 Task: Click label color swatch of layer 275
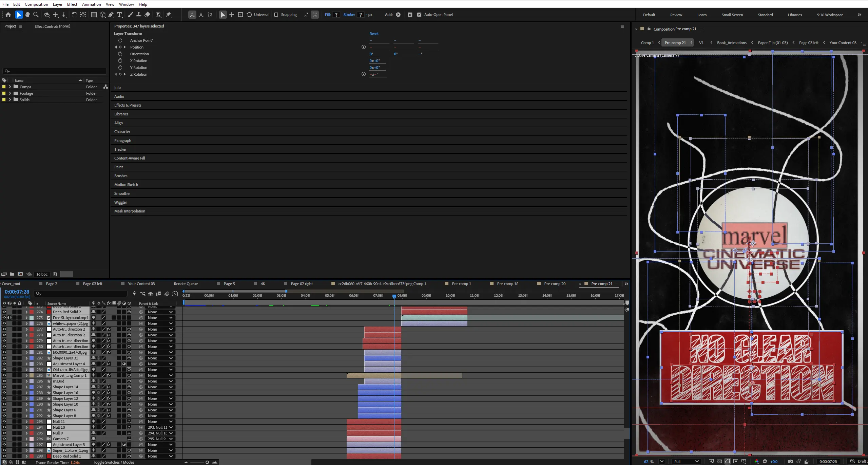click(x=32, y=318)
